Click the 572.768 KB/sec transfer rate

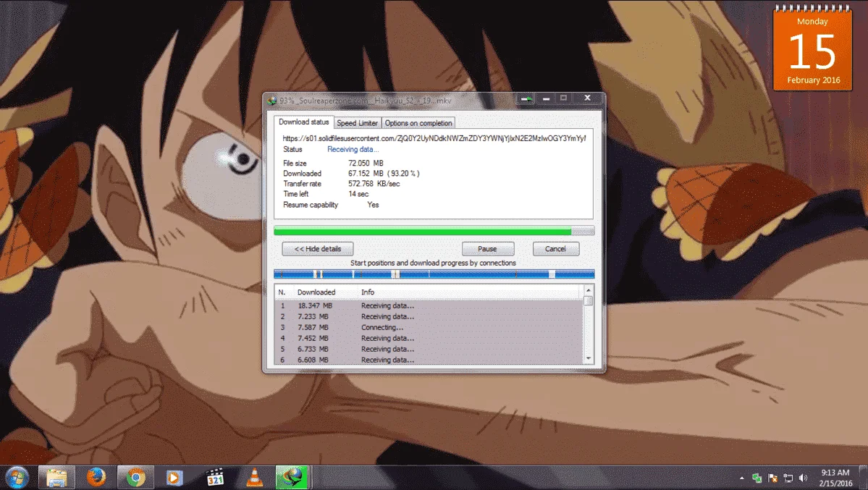374,184
